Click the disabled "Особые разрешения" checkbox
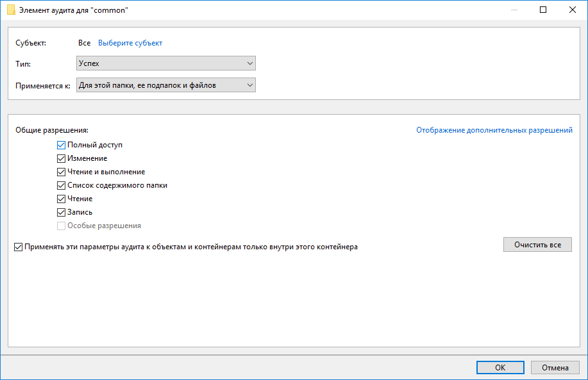This screenshot has width=588, height=380. (x=61, y=226)
